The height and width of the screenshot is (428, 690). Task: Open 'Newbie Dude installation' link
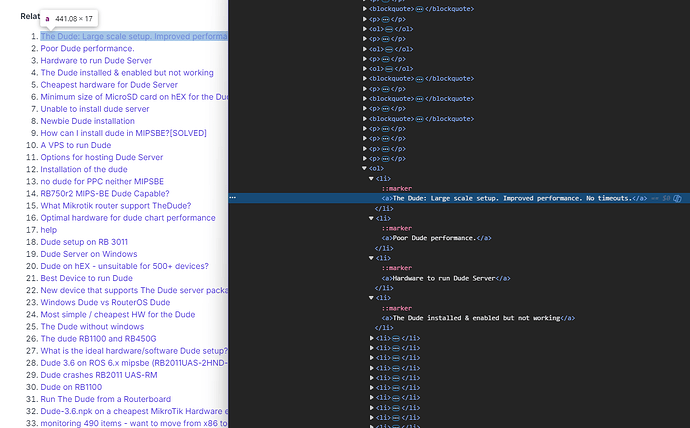pyautogui.click(x=88, y=121)
